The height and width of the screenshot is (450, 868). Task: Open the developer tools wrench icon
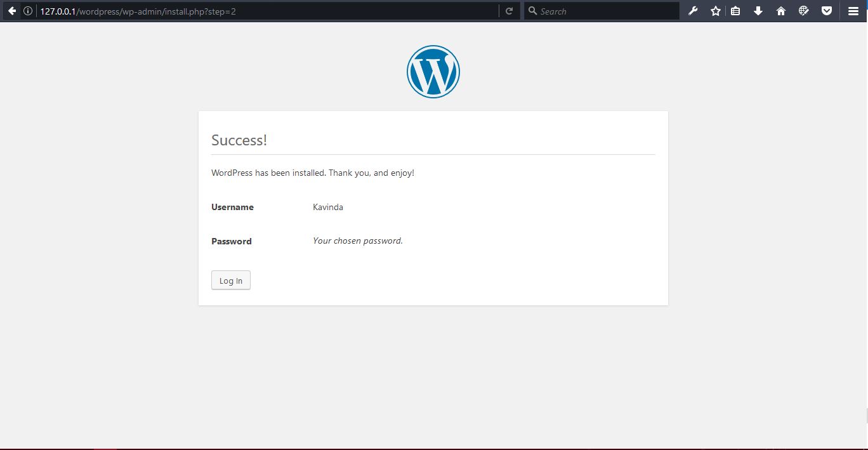693,11
